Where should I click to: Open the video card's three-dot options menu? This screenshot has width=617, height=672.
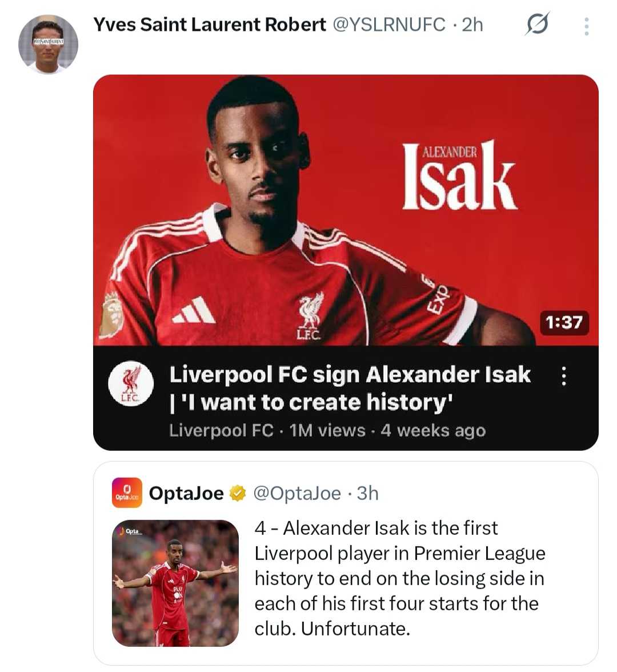pyautogui.click(x=564, y=376)
